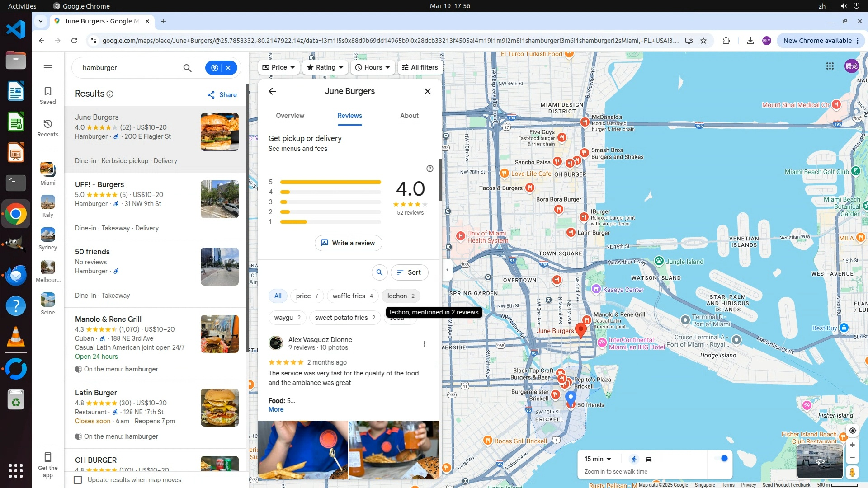The height and width of the screenshot is (488, 868).
Task: Expand review with More link
Action: coord(276,409)
